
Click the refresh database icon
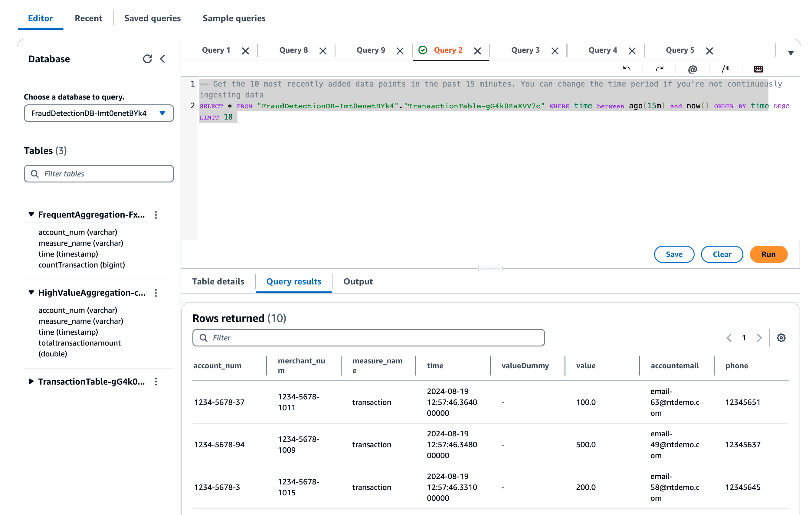point(147,59)
